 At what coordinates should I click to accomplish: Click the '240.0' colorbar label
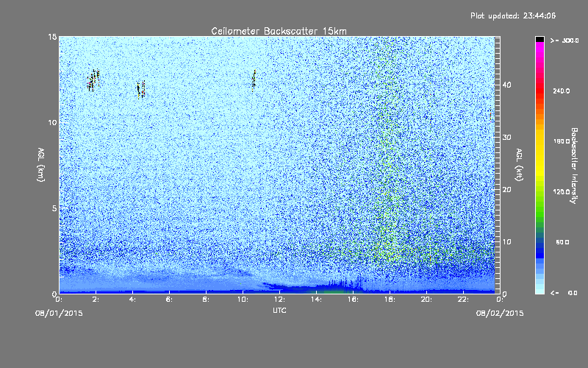coord(562,91)
